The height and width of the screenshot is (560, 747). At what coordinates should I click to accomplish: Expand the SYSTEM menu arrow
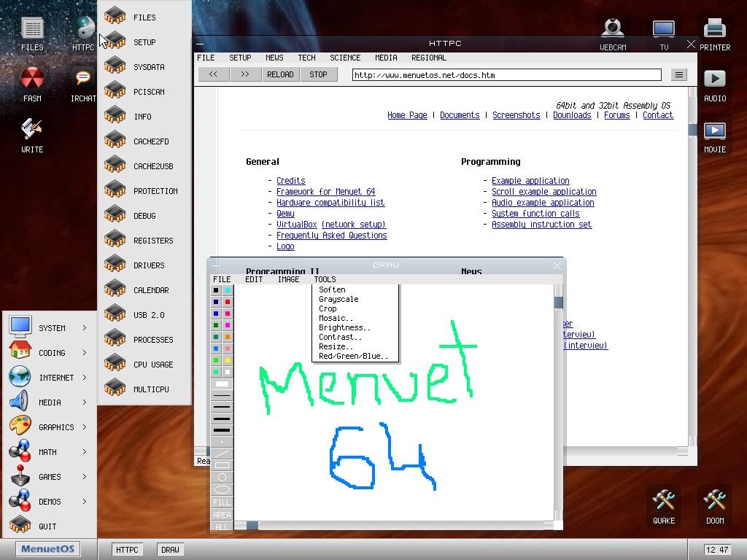click(85, 327)
